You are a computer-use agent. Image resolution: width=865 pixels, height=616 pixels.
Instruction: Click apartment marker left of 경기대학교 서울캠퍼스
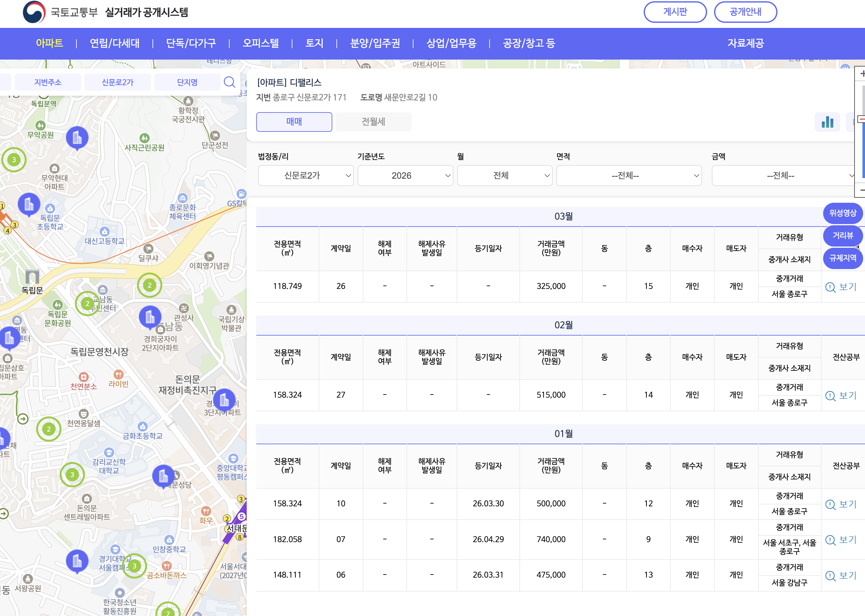point(77,561)
